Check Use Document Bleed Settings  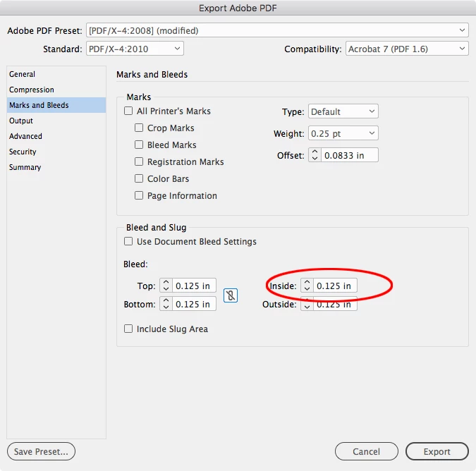coord(128,241)
